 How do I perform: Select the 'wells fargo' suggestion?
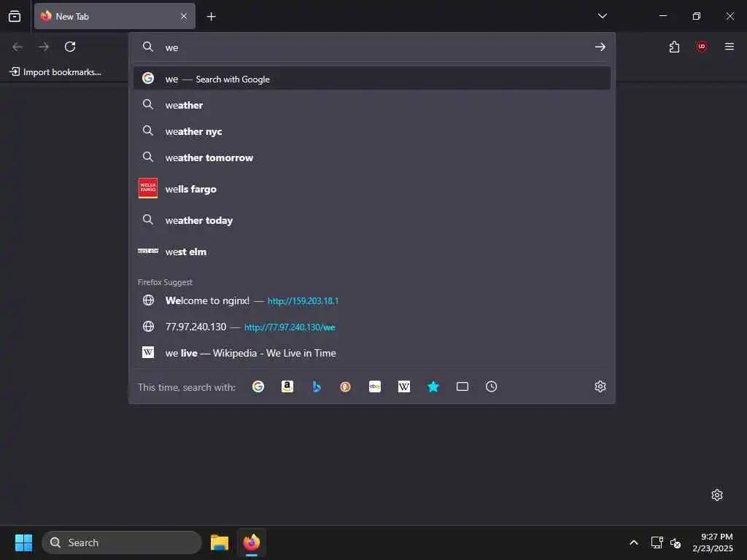(x=371, y=189)
